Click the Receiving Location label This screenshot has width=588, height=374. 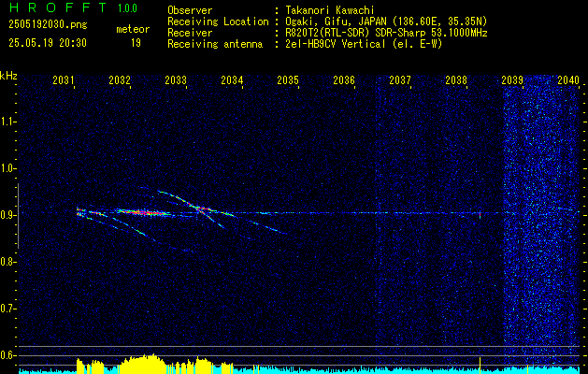point(218,22)
